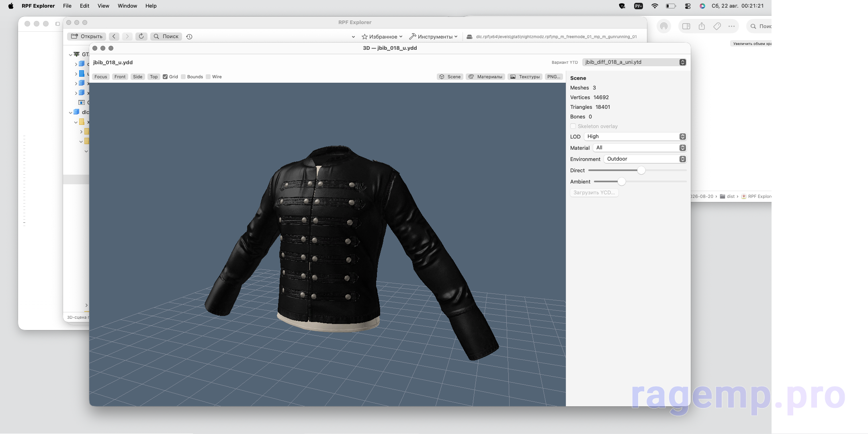Open the menu bar date and time
868x434 pixels.
click(737, 6)
